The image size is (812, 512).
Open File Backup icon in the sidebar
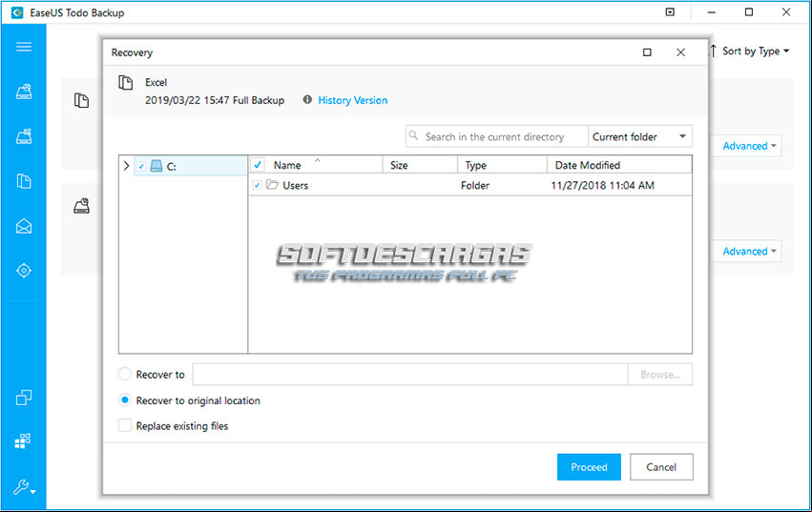[24, 181]
